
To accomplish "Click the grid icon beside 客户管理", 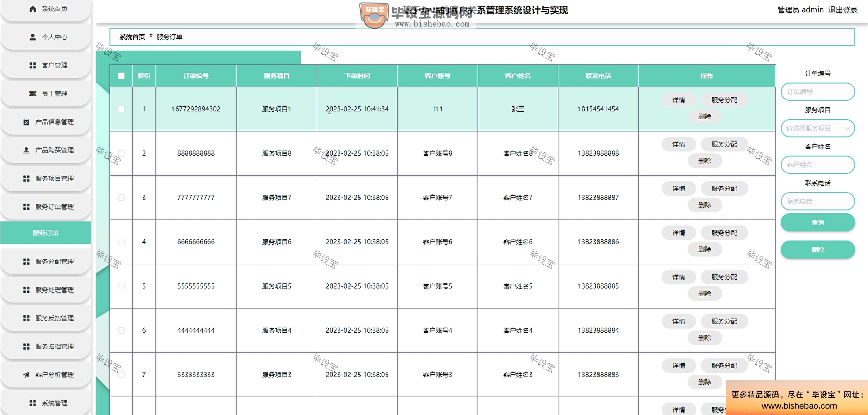I will pyautogui.click(x=32, y=65).
